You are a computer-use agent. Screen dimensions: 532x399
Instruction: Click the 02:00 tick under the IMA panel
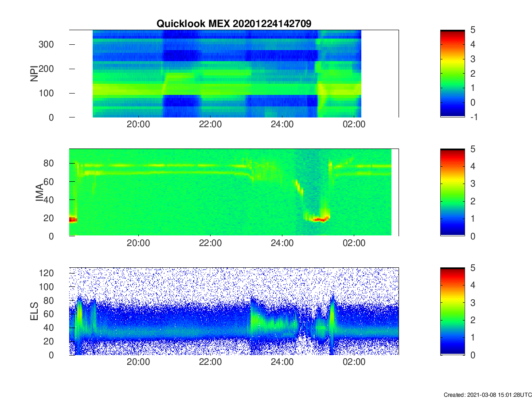(x=354, y=243)
